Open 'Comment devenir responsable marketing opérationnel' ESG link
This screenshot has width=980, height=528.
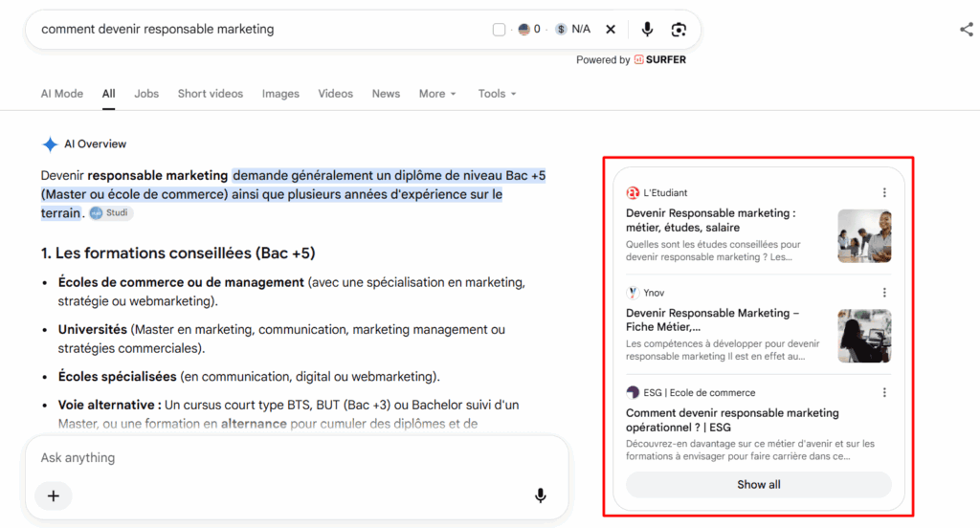point(732,420)
